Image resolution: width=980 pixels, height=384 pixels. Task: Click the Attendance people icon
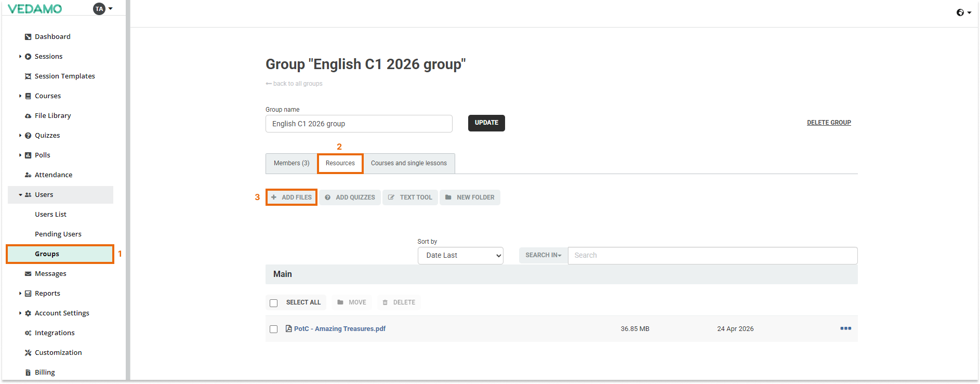(x=28, y=175)
